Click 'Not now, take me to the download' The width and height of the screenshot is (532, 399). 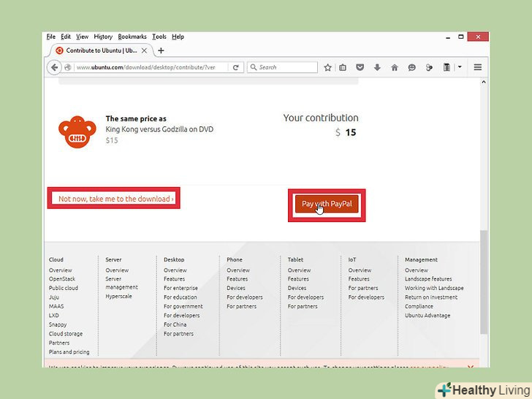tap(116, 199)
